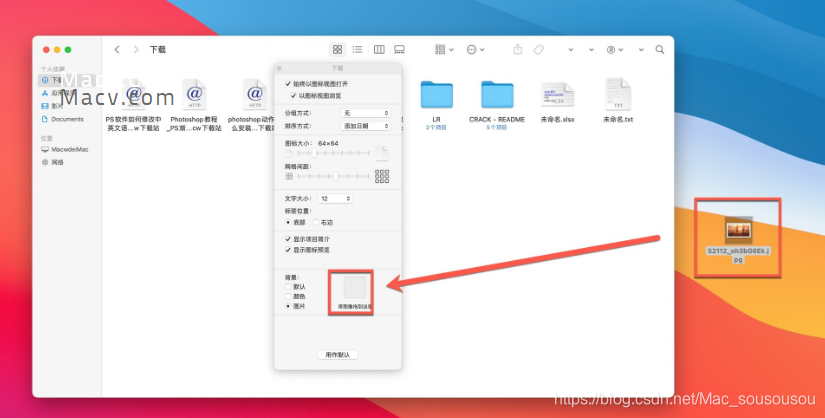Image resolution: width=825 pixels, height=418 pixels.
Task: Switch Finder to icon view
Action: [x=337, y=49]
